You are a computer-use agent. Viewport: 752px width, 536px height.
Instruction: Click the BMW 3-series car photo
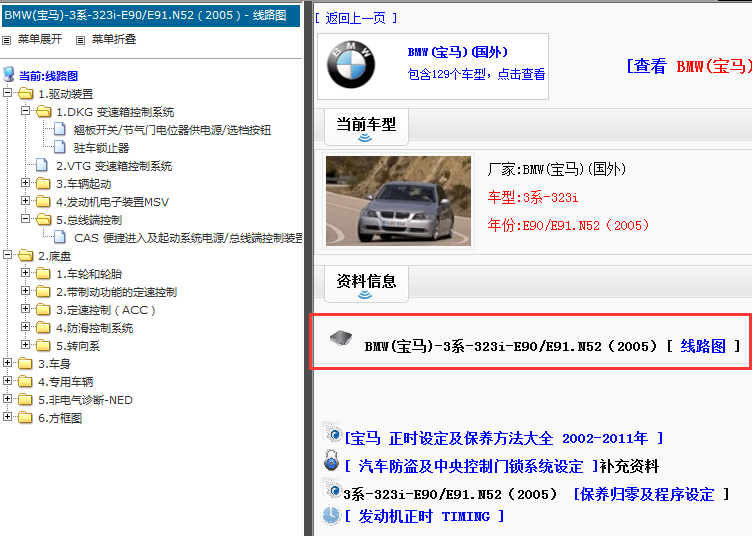coord(398,201)
